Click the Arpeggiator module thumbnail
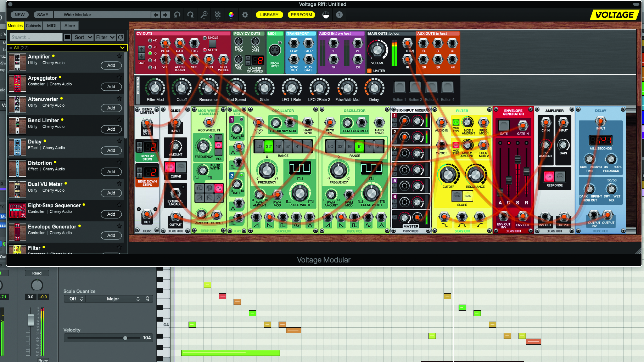Screen dimensions: 644x362 tap(17, 83)
